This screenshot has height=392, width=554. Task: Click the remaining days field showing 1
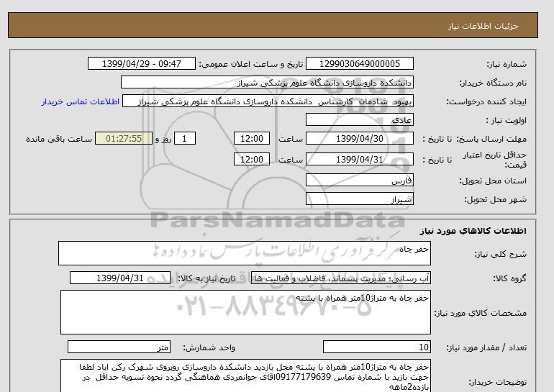pos(185,138)
